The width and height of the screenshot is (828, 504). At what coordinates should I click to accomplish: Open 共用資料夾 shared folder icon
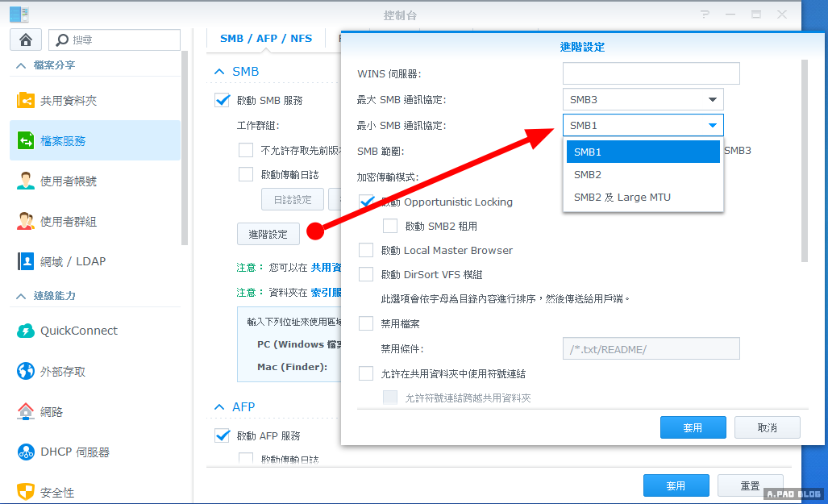tap(26, 101)
